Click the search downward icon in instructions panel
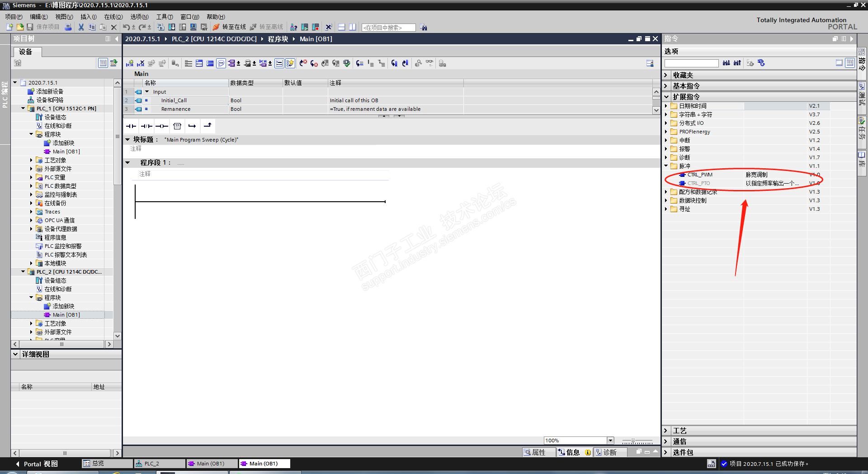The height and width of the screenshot is (474, 868). point(726,63)
